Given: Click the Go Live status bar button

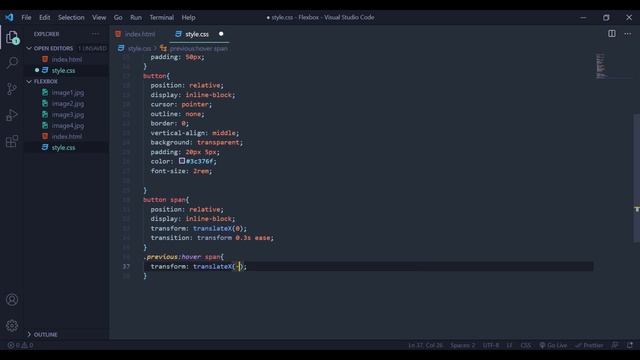Looking at the screenshot, I should pyautogui.click(x=553, y=345).
